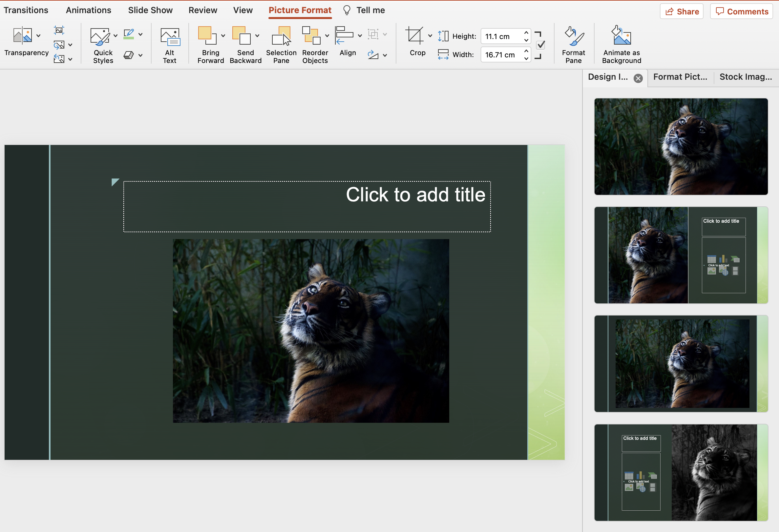Click the Transparency picture icon
This screenshot has height=532, width=779.
pos(22,35)
